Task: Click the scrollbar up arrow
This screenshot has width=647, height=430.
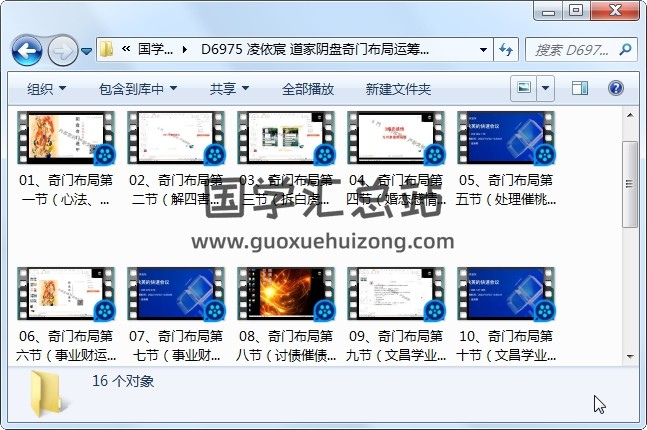Action: pos(630,116)
